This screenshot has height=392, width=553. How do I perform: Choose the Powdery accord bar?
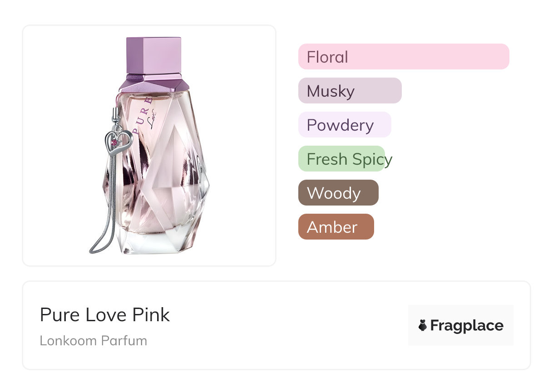coord(344,125)
